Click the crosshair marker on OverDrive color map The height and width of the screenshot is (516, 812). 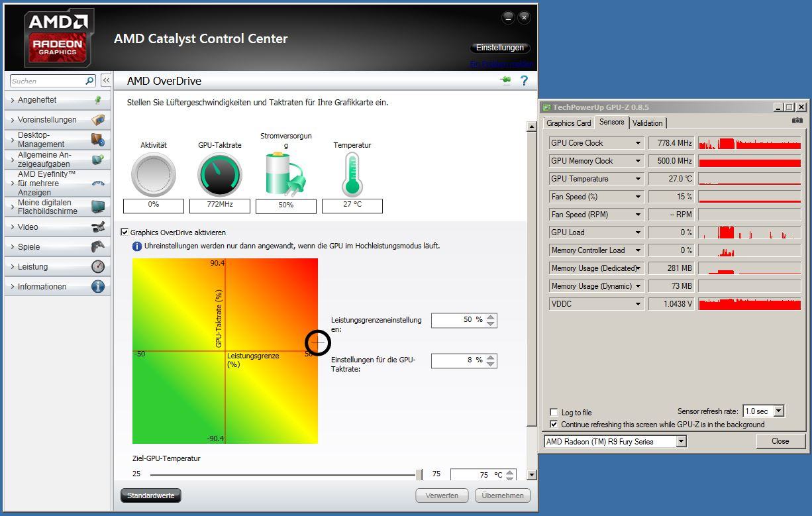318,342
